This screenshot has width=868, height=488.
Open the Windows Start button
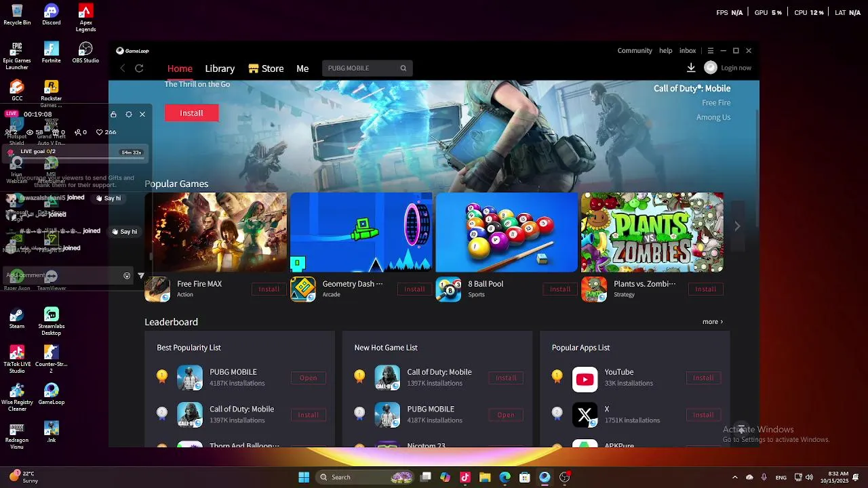point(304,477)
